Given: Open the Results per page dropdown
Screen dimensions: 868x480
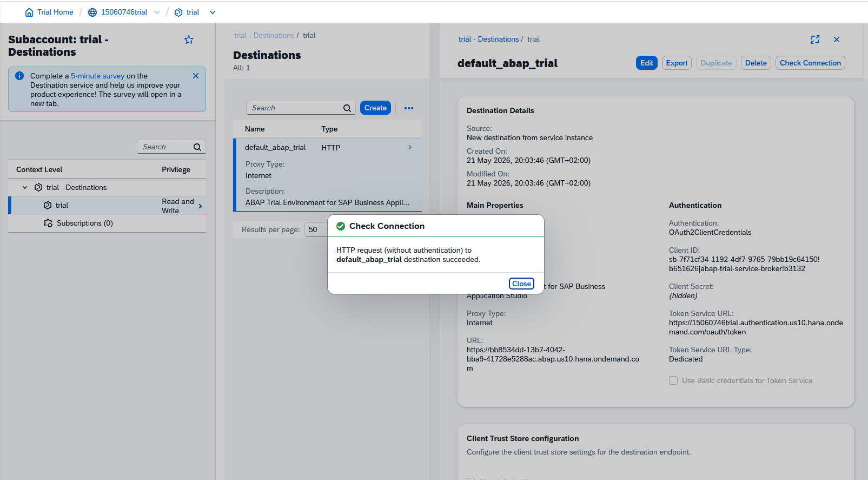Looking at the screenshot, I should [x=315, y=229].
